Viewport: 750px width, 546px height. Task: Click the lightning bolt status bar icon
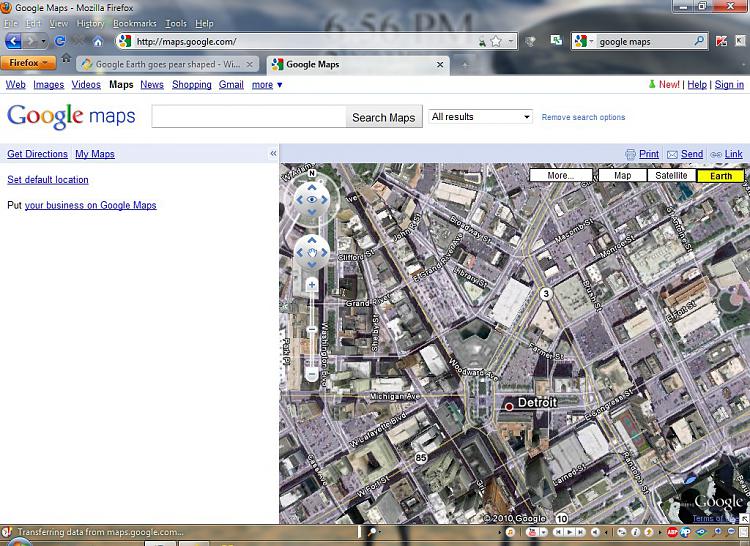coord(649,532)
